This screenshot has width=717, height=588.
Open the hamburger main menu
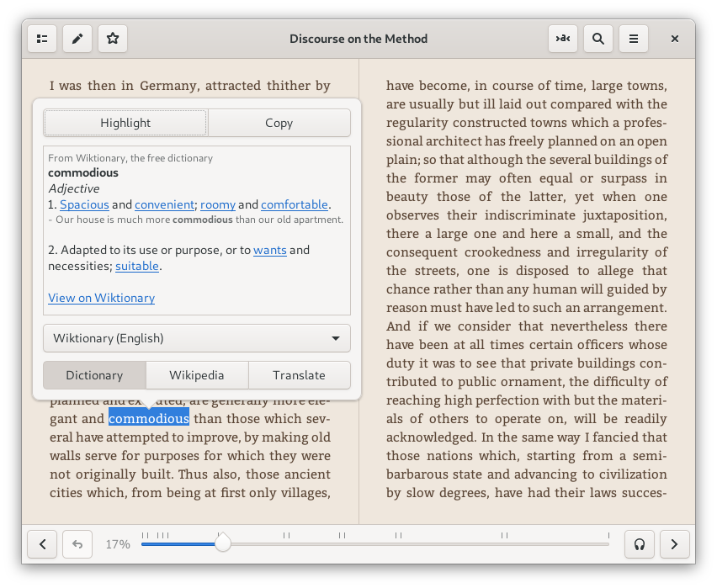[634, 39]
